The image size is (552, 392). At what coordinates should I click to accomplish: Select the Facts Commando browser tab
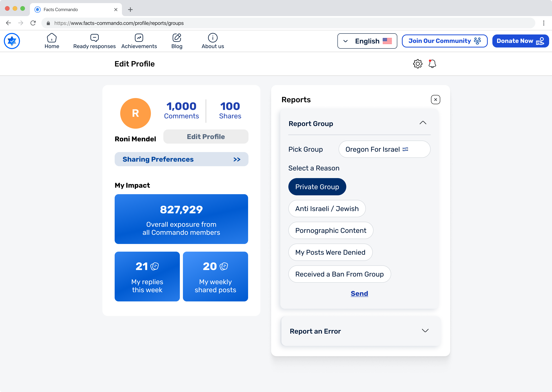(76, 9)
